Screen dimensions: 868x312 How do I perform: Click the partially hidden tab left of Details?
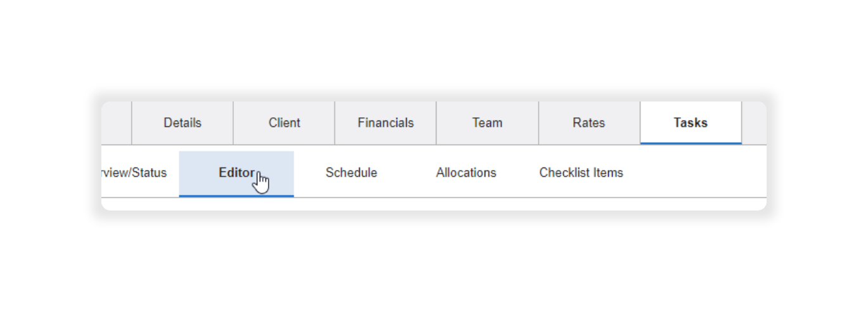(116, 123)
